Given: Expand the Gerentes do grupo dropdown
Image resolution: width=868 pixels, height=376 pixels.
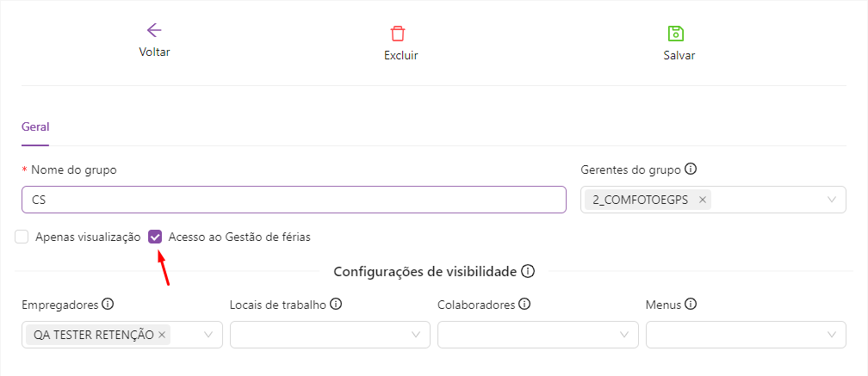Looking at the screenshot, I should 831,200.
